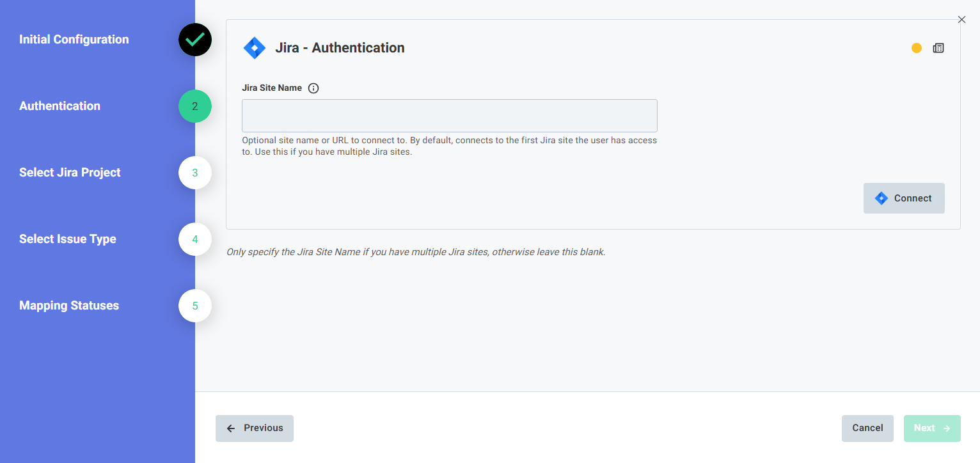The width and height of the screenshot is (980, 463).
Task: Close the configuration wizard with the X
Action: (961, 20)
